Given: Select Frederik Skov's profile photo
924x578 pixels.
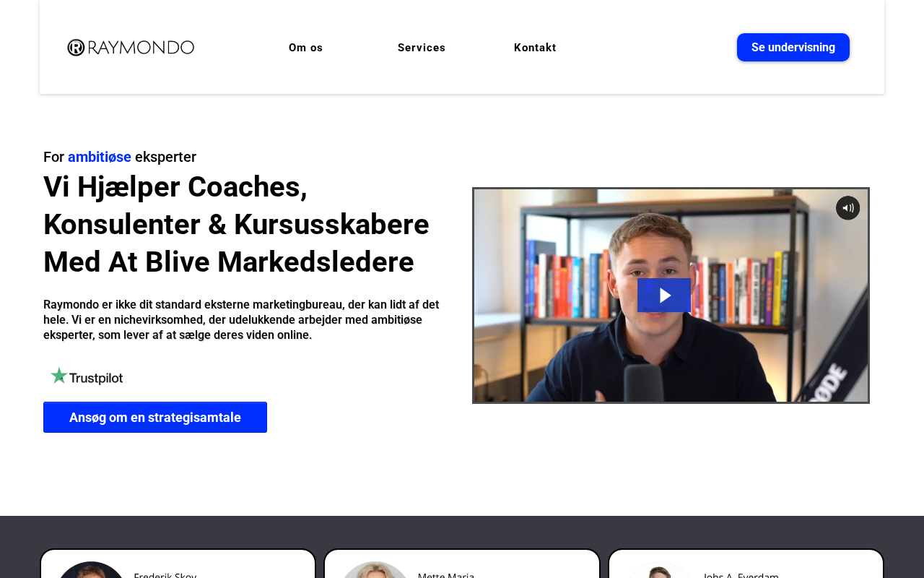Looking at the screenshot, I should (91, 570).
